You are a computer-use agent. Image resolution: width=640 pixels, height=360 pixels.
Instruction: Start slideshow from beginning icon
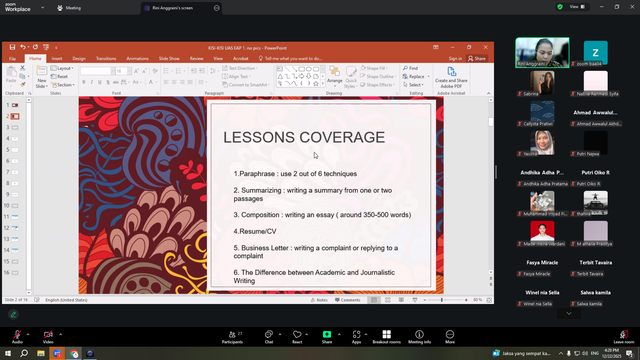[x=46, y=47]
